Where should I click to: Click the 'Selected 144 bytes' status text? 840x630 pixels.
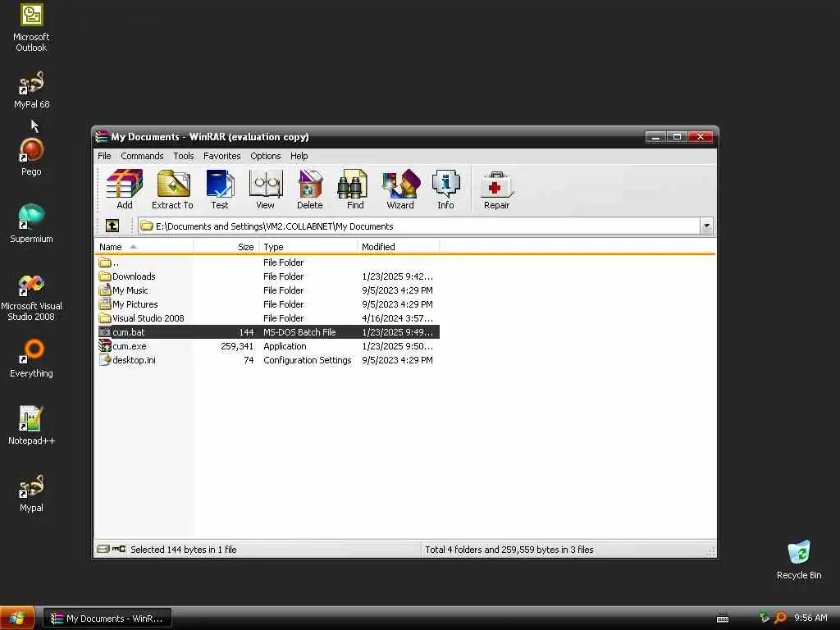[183, 550]
